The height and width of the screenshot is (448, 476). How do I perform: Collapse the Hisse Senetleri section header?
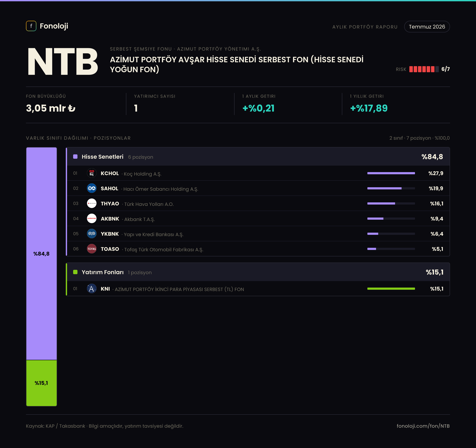click(258, 157)
